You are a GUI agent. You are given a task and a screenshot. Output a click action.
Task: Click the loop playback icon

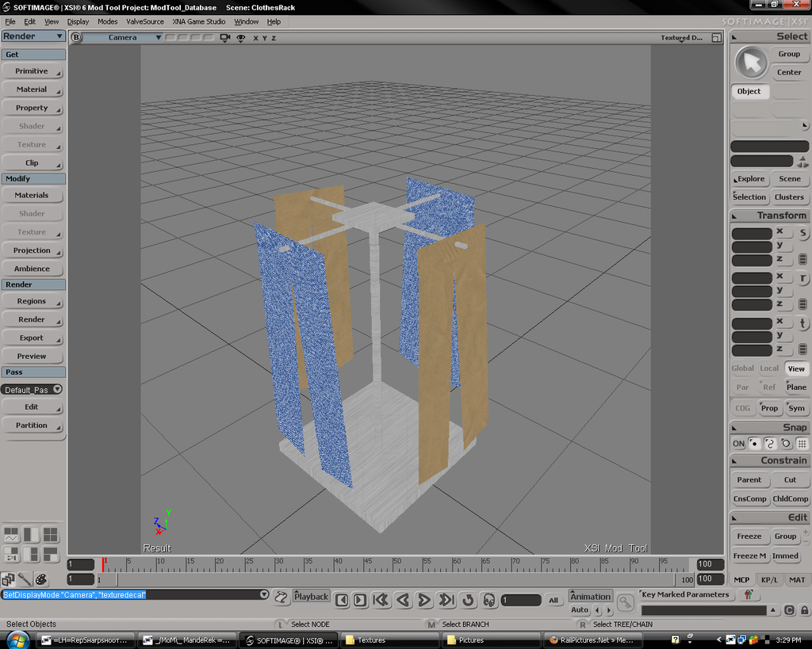pyautogui.click(x=468, y=601)
